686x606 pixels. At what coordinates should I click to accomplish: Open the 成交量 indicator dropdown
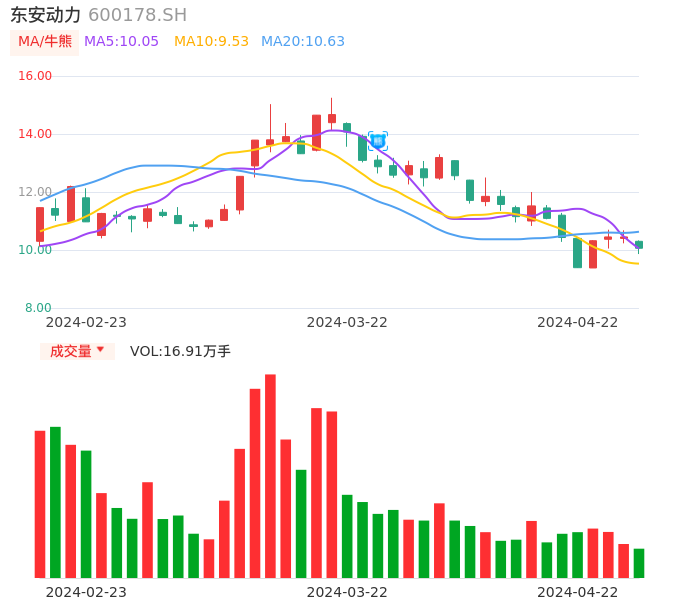77,351
